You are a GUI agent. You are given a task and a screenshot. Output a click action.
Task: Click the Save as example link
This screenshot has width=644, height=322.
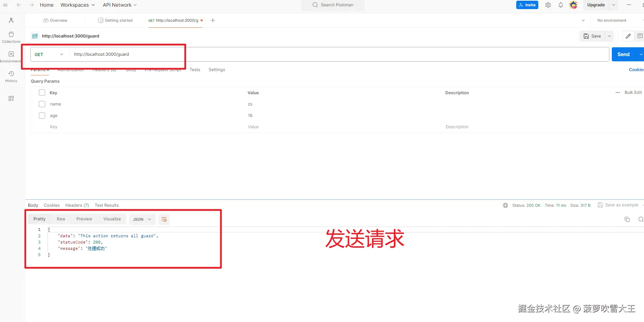(x=621, y=205)
